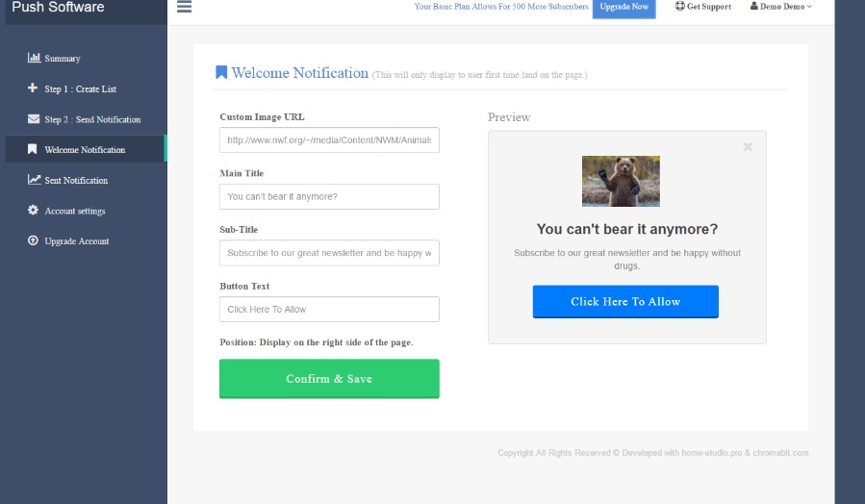The height and width of the screenshot is (504, 865).
Task: Click the 'Preview' label
Action: click(x=509, y=117)
